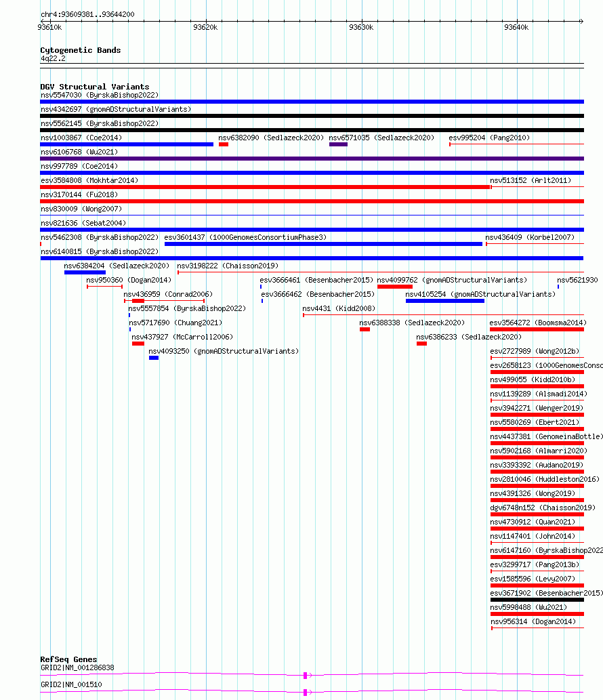Viewport: 603px width, 700px height.
Task: Open the GRID2|NM_001510 gene label
Action: coord(71,685)
